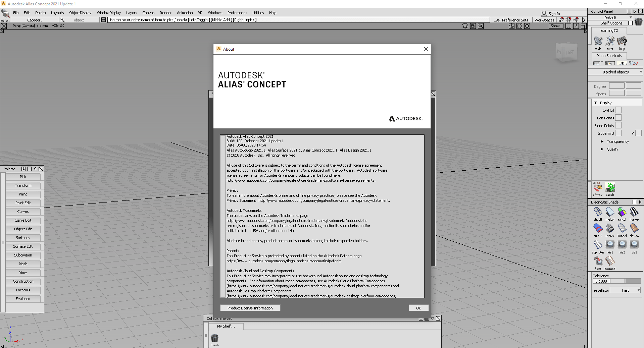Open the Layers menu
The image size is (644, 348).
pos(132,13)
